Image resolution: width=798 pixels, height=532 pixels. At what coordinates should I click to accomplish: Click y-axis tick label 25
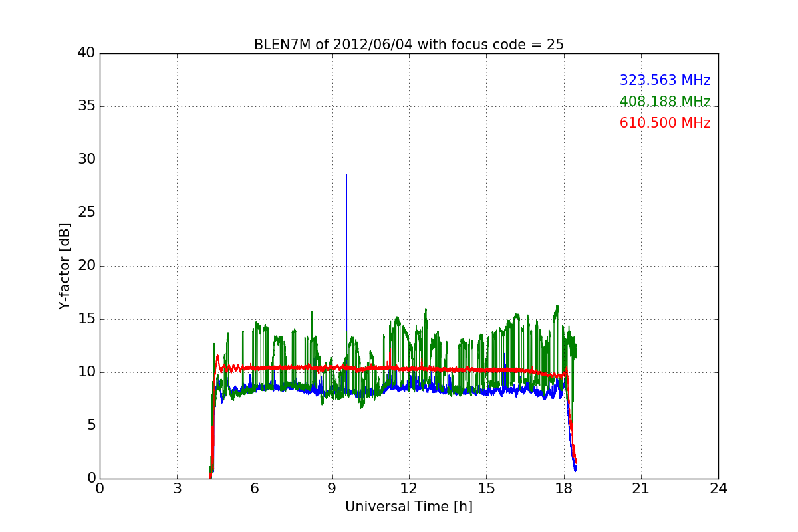click(x=86, y=213)
